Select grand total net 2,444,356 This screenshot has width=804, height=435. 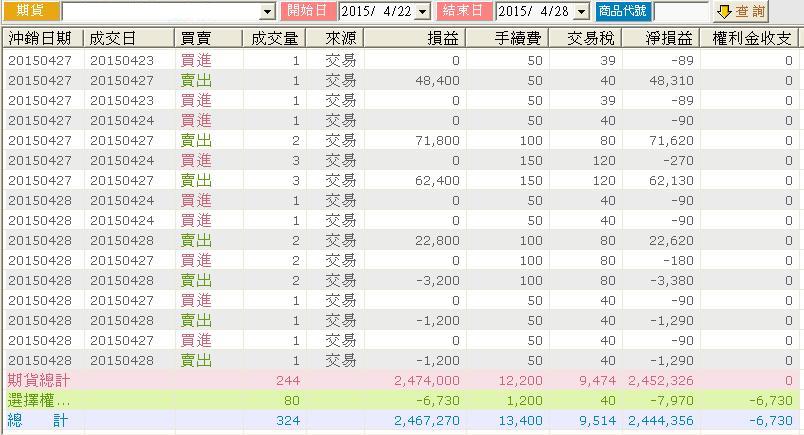click(x=660, y=421)
